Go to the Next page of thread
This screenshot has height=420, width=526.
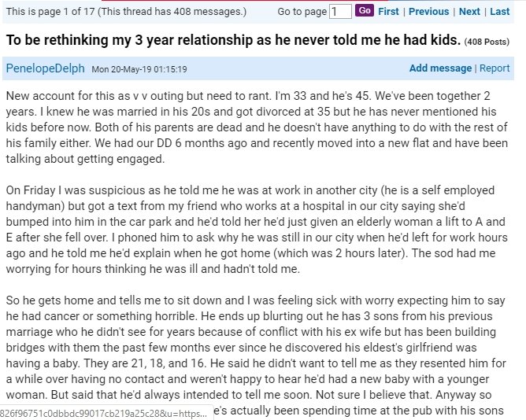pos(469,11)
